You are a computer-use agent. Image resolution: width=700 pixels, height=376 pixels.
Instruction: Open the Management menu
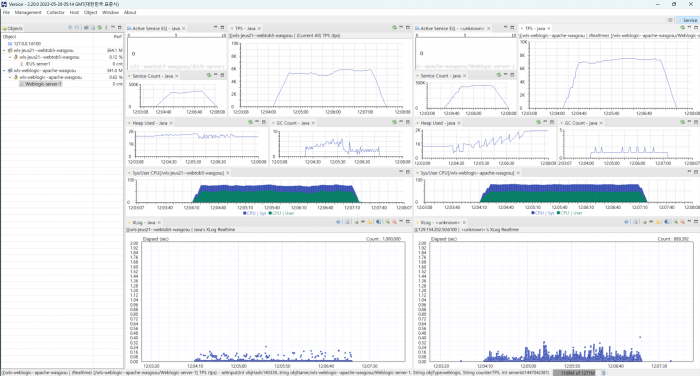click(x=28, y=13)
